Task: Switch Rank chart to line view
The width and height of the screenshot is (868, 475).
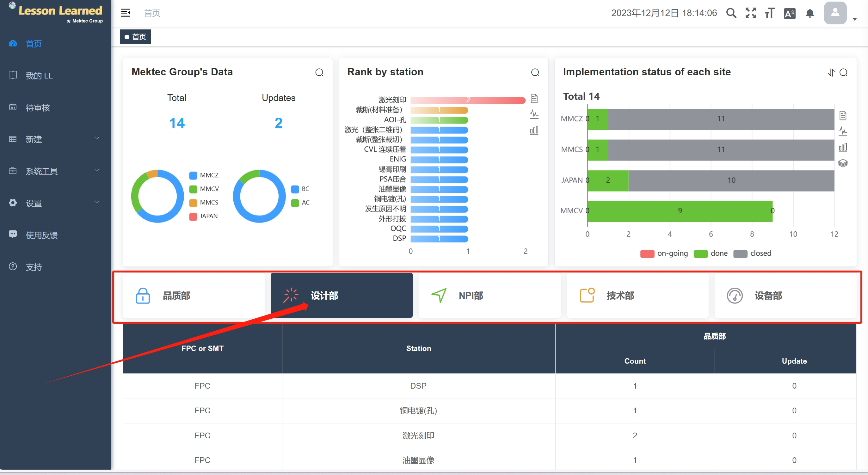Action: [x=534, y=114]
